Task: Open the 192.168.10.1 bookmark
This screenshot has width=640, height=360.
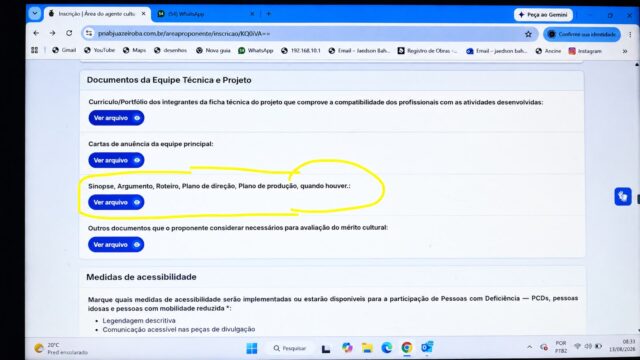Action: click(x=300, y=51)
